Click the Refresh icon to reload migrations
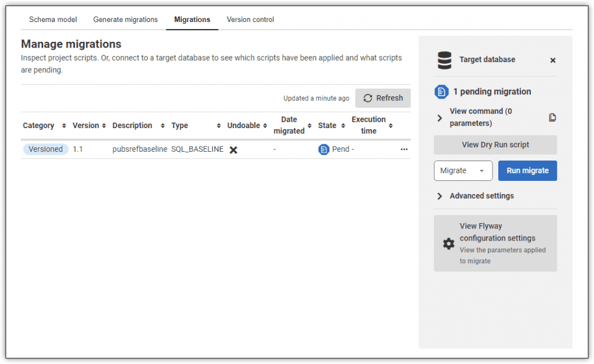 click(x=368, y=98)
